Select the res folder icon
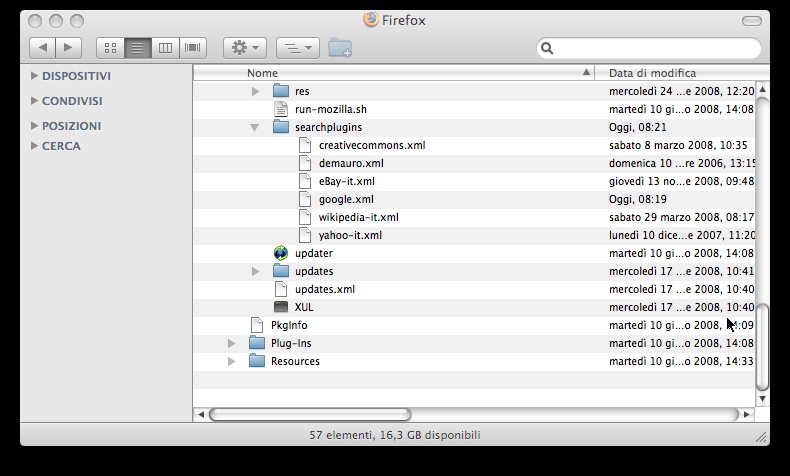Viewport: 790px width, 476px height. click(x=281, y=91)
